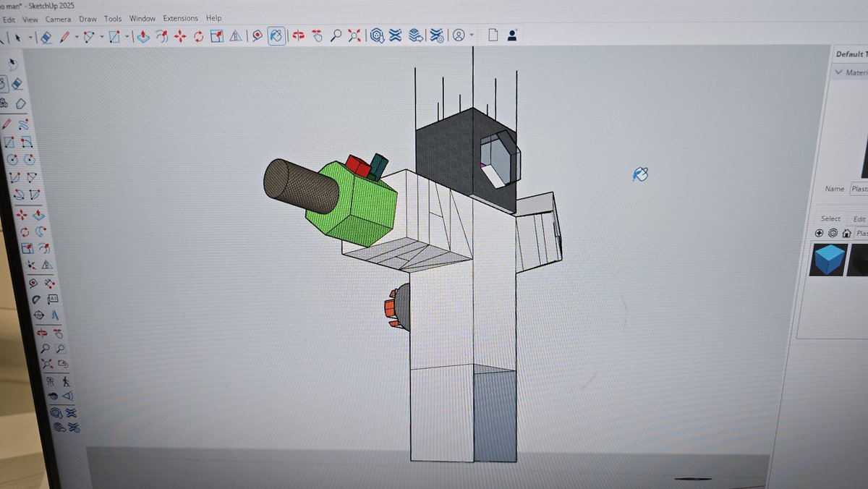Select the Paint Bucket tool
The width and height of the screenshot is (868, 489).
(256, 35)
